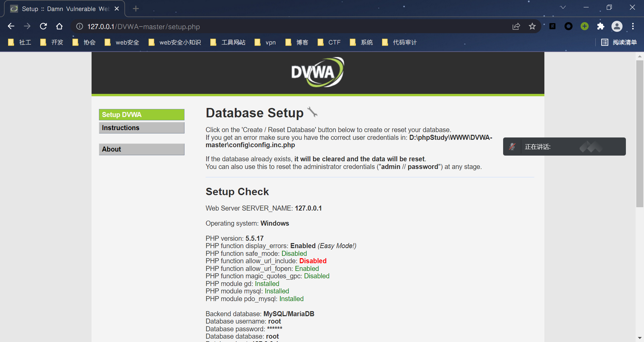Open the browser home page icon
This screenshot has height=342, width=644.
59,26
